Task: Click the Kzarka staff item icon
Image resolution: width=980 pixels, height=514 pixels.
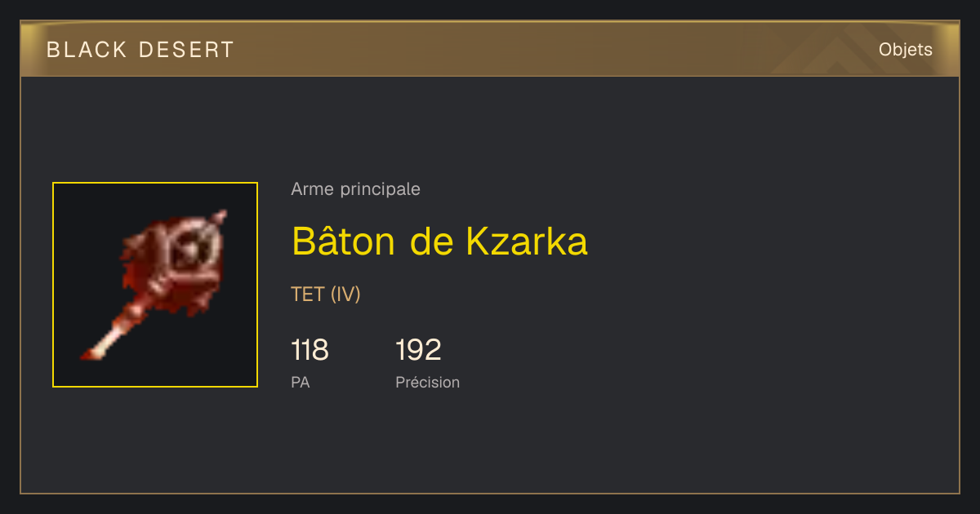Action: pos(155,285)
